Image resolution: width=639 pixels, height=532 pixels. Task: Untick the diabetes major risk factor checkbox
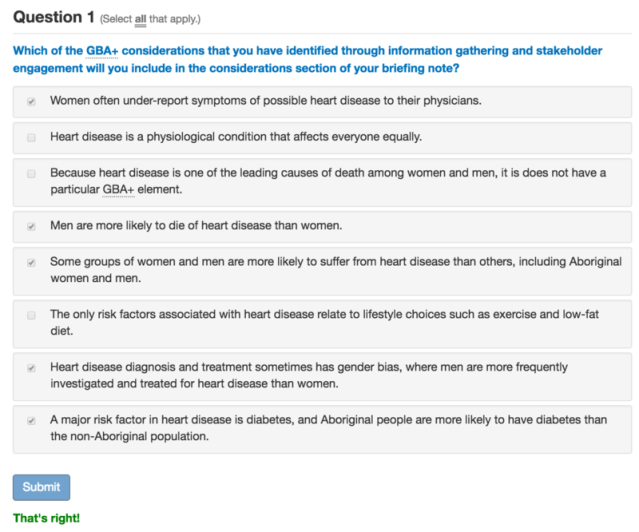point(31,421)
